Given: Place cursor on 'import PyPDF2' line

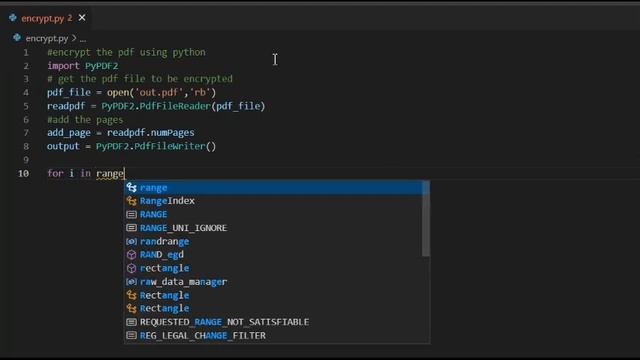Looking at the screenshot, I should click(83, 66).
